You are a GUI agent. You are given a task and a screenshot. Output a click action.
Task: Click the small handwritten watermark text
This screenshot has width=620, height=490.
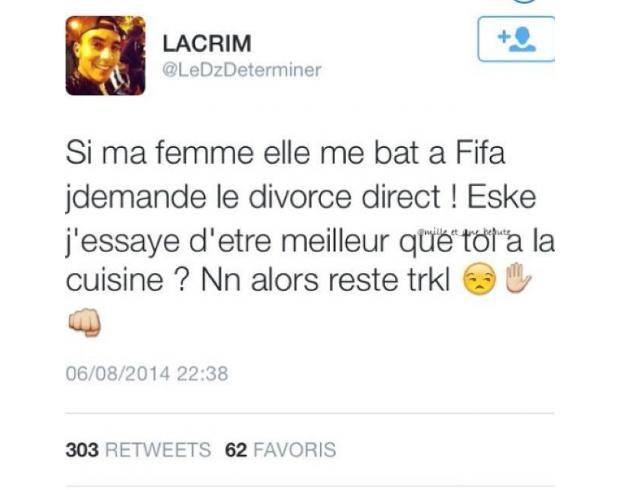pyautogui.click(x=464, y=231)
